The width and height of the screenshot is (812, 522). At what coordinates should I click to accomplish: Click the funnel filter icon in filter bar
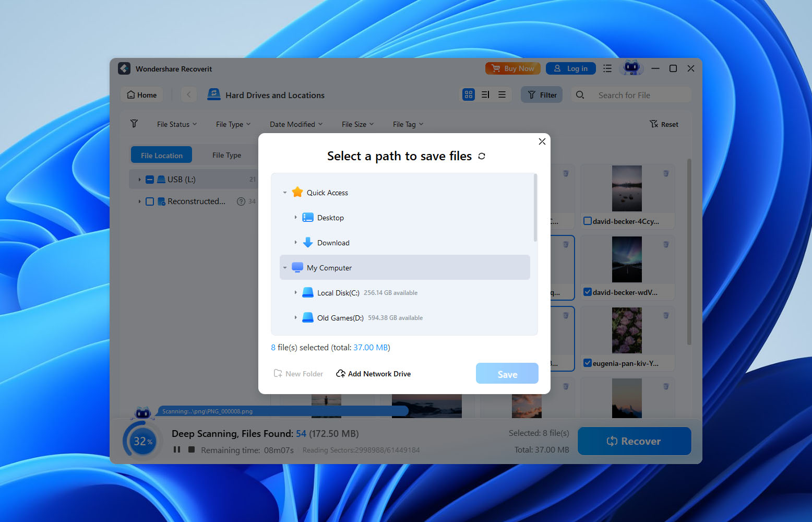[134, 124]
